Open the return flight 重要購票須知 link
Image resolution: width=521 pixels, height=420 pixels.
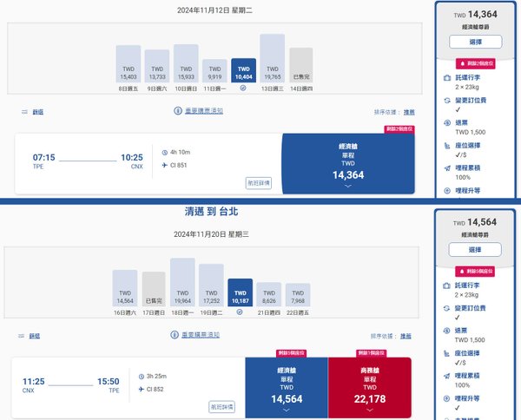[x=201, y=335]
